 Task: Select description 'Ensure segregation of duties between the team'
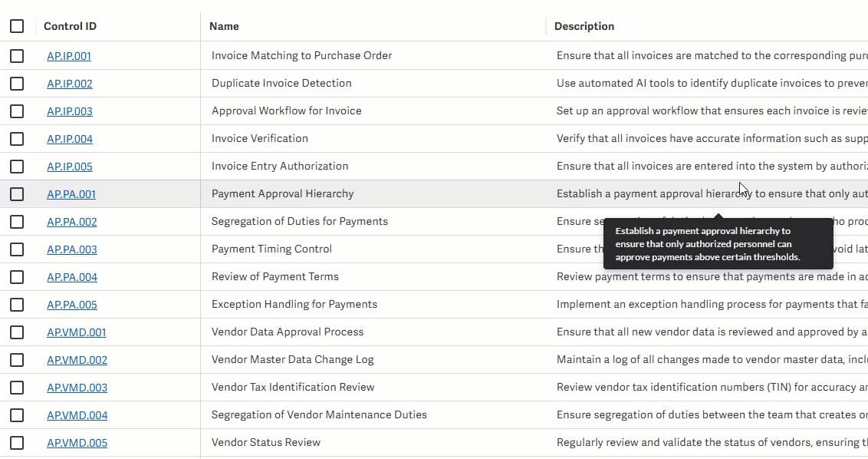pos(712,414)
